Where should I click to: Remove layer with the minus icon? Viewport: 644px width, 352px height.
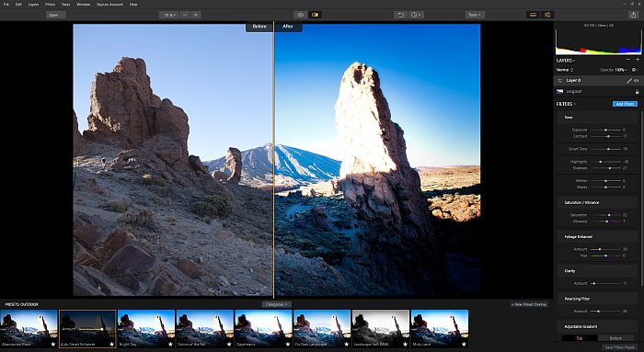(628, 60)
